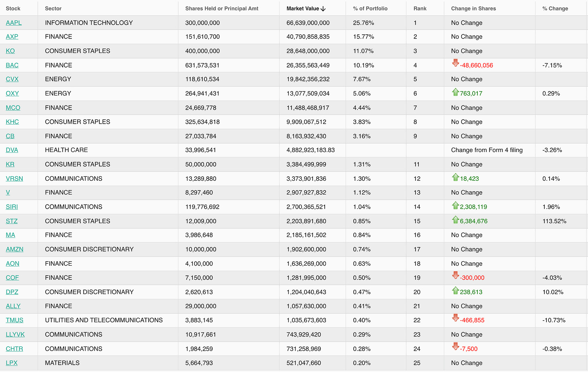Image resolution: width=588 pixels, height=372 pixels.
Task: Click the green up arrow in STZ row
Action: pyautogui.click(x=455, y=220)
